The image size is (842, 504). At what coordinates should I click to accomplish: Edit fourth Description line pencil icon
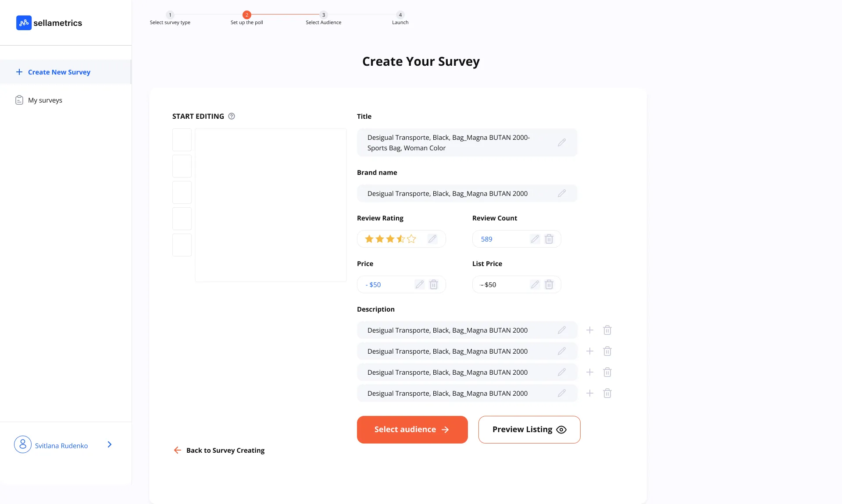pyautogui.click(x=562, y=393)
